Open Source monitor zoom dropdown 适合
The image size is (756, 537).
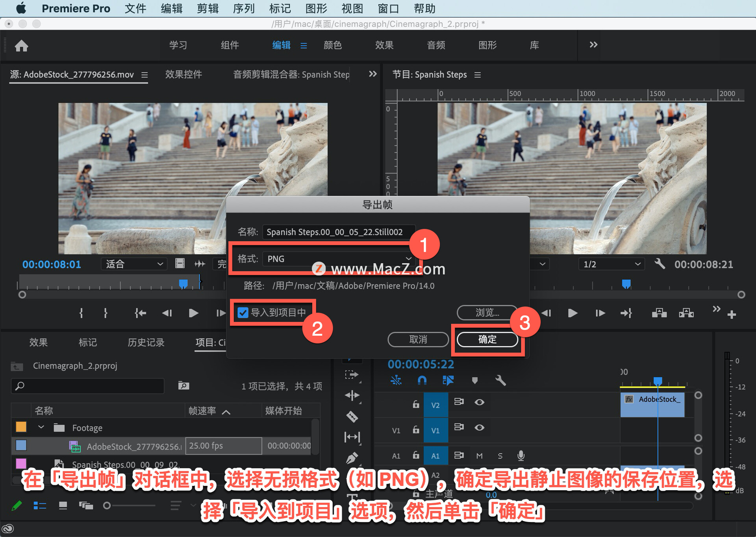134,264
